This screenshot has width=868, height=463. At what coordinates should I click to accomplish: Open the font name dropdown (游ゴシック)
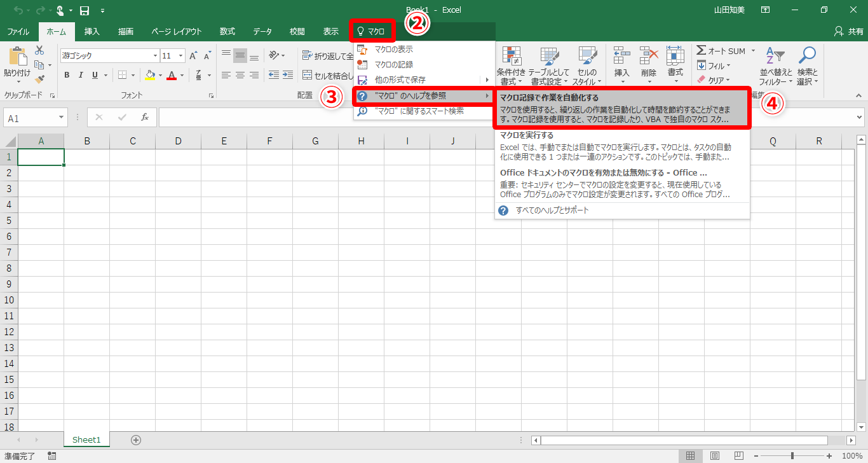pyautogui.click(x=154, y=56)
